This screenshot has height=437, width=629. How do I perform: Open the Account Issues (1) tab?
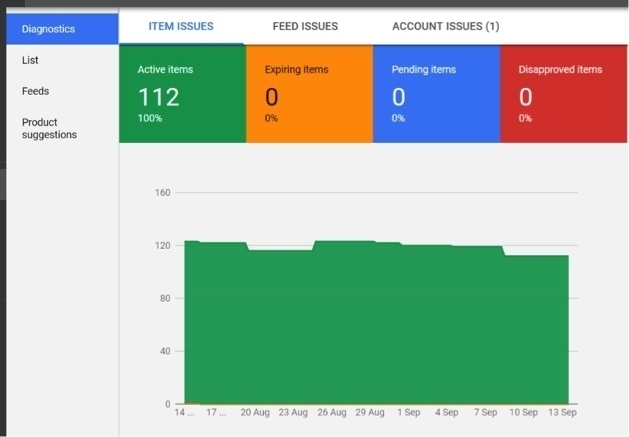pyautogui.click(x=445, y=26)
